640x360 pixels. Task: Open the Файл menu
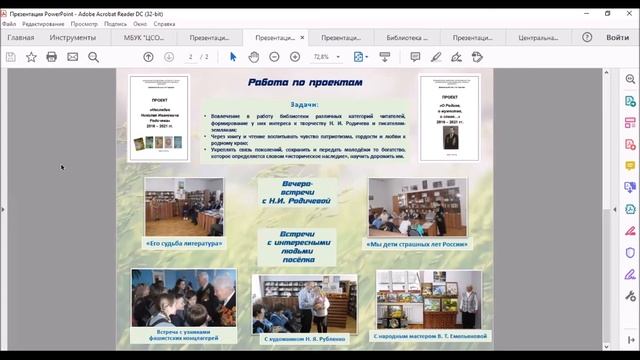[9, 24]
